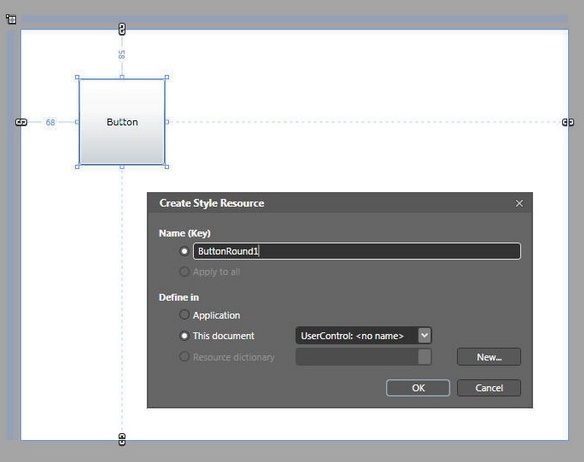Image resolution: width=584 pixels, height=462 pixels.
Task: Click the ButtonRound1 name text field
Action: pyautogui.click(x=357, y=251)
